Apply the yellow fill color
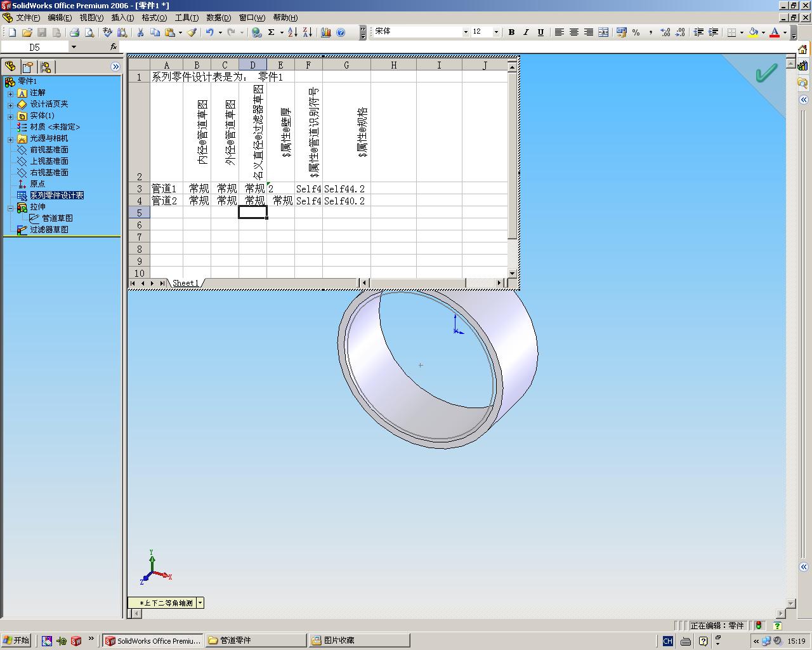 point(753,32)
